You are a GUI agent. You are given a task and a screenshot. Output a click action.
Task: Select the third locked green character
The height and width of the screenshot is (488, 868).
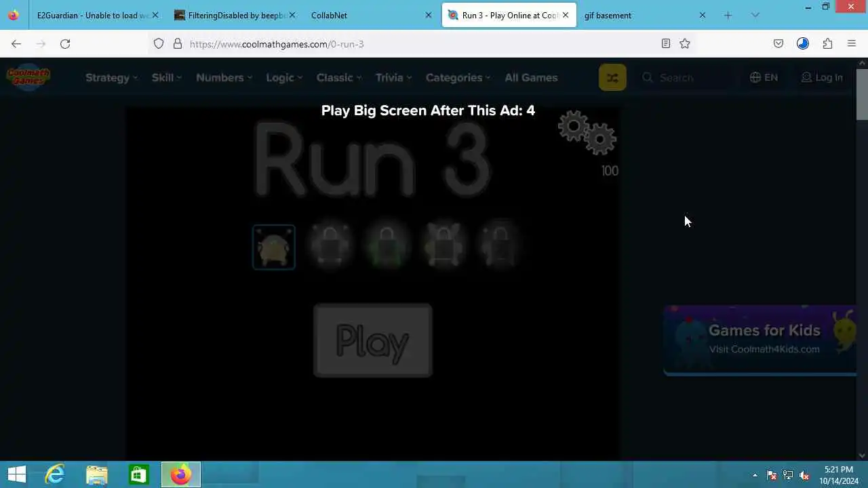(x=387, y=246)
